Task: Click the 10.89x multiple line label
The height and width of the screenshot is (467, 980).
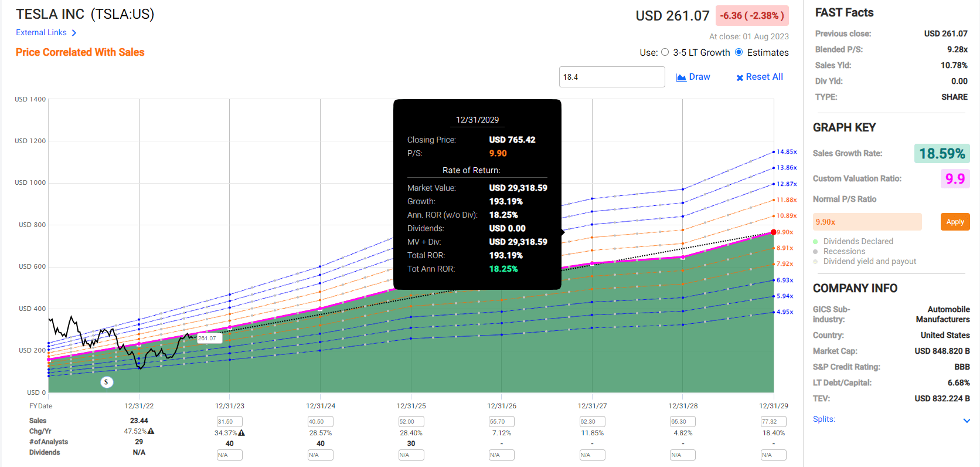Action: tap(787, 216)
